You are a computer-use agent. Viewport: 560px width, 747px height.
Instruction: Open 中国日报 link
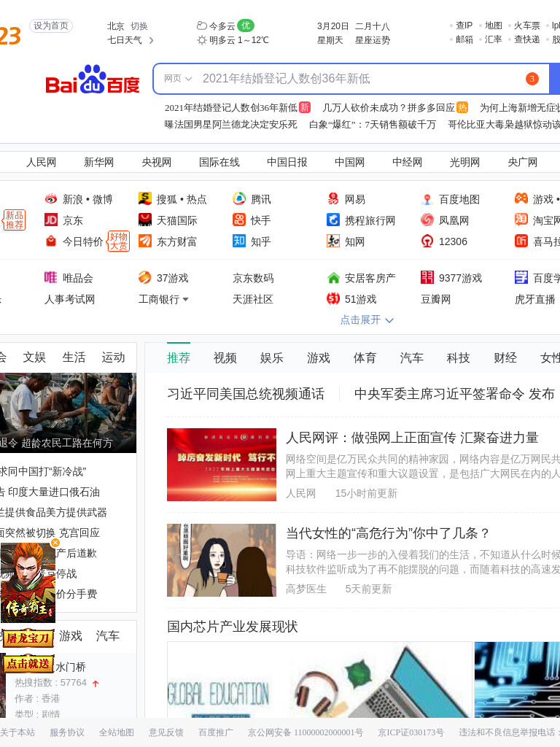(x=287, y=163)
